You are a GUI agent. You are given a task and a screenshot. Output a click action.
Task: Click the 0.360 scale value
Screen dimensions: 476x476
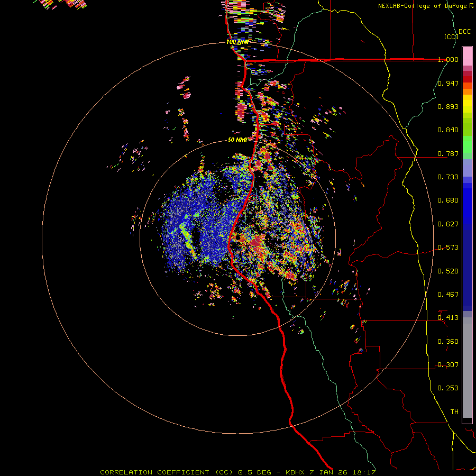[x=448, y=342]
